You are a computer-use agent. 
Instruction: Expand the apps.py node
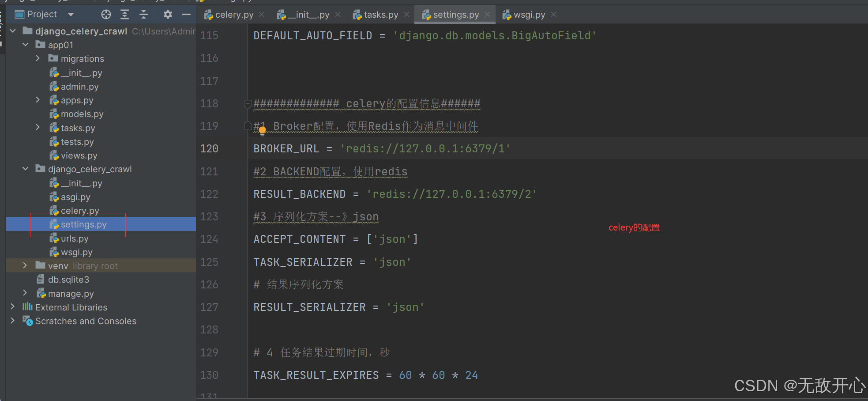tap(38, 100)
